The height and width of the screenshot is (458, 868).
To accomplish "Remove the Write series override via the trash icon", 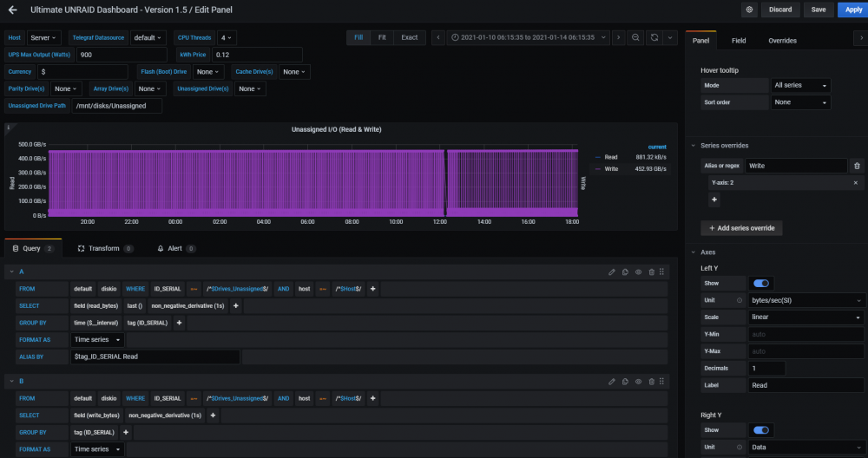I will pos(857,166).
